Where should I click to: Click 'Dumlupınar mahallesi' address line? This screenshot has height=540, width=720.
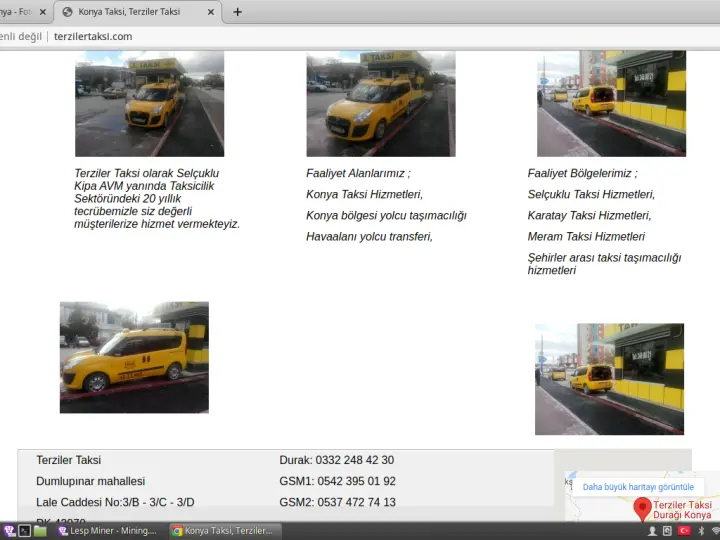pos(90,481)
